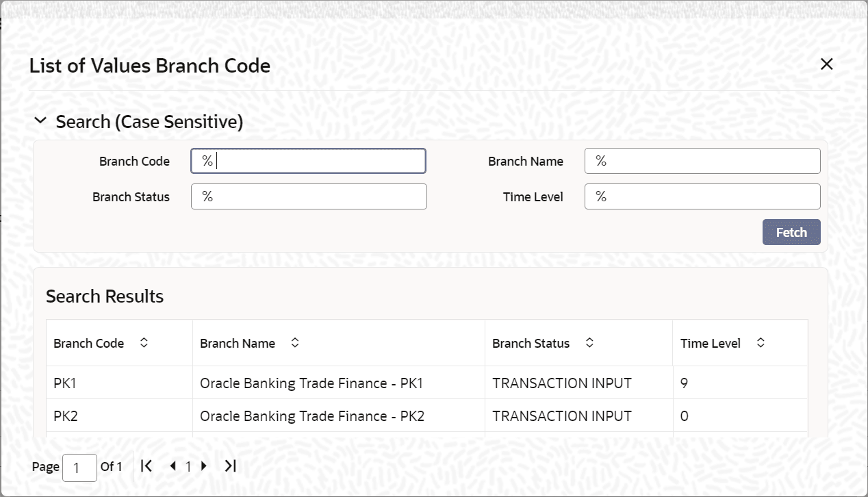The width and height of the screenshot is (868, 497).
Task: Sort results by Branch Status column
Action: [589, 343]
